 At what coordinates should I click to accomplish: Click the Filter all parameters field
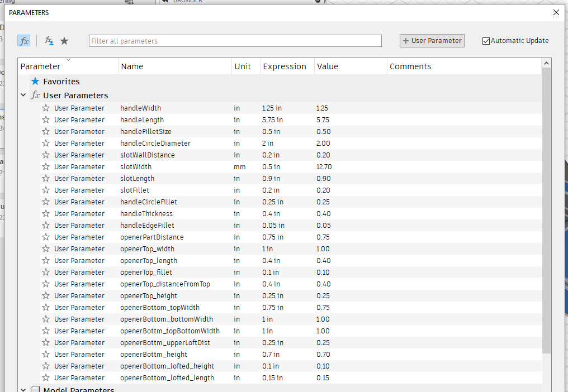(x=235, y=40)
